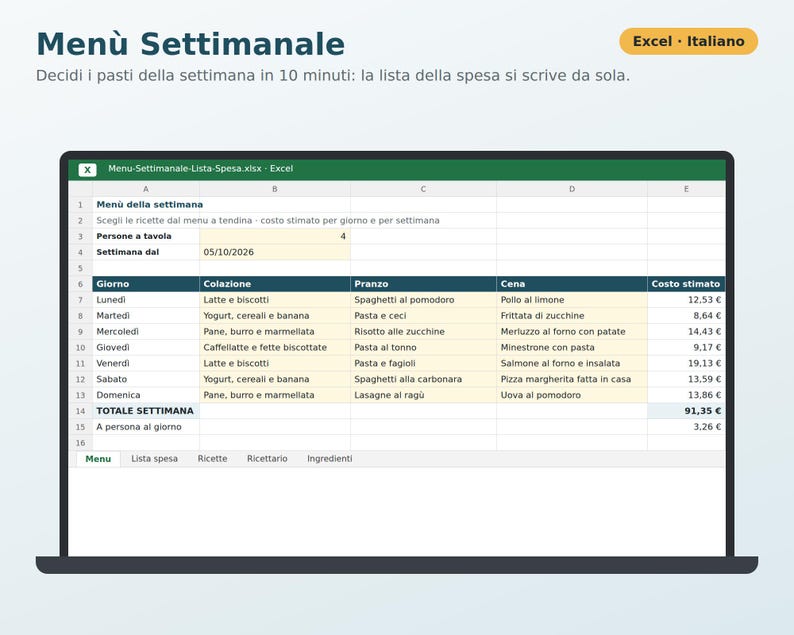Screen dimensions: 794x635
Task: Open the Ingredienti sheet tab
Action: 330,459
